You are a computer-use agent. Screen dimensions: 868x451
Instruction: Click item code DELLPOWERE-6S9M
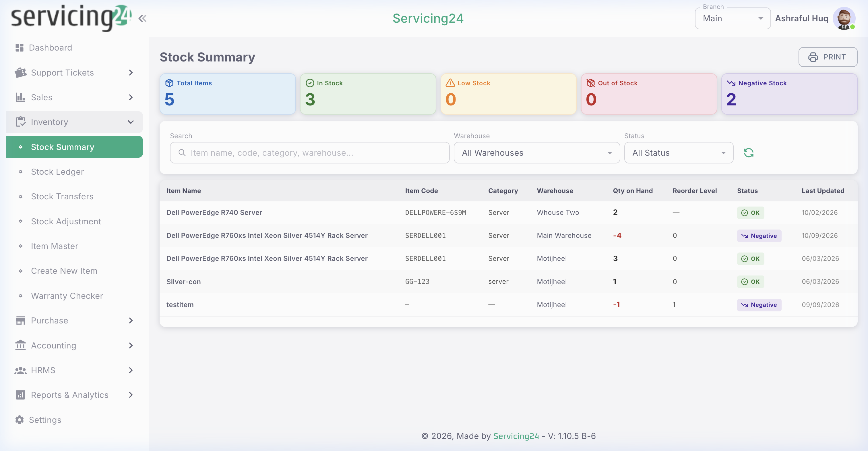[x=435, y=212]
